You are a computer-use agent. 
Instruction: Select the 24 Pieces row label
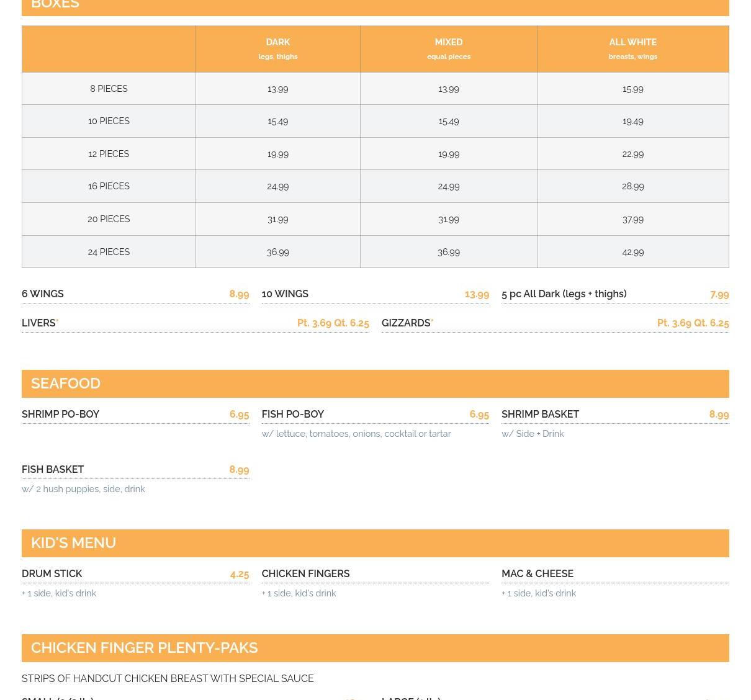click(x=109, y=252)
